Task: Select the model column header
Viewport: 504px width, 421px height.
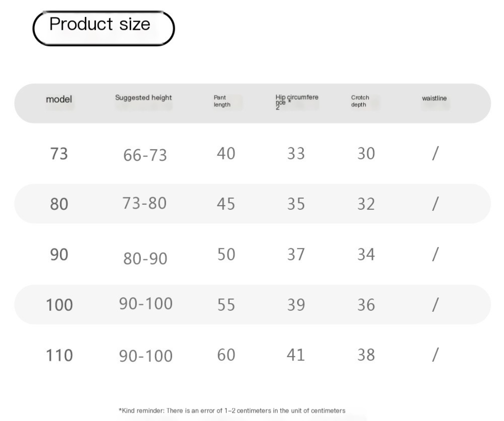Action: (x=59, y=99)
